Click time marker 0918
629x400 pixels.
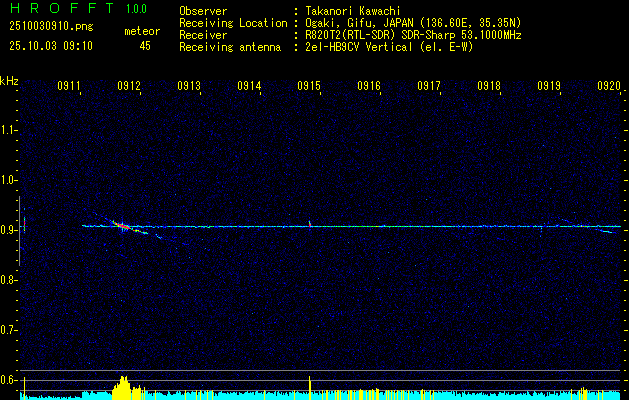pos(489,85)
